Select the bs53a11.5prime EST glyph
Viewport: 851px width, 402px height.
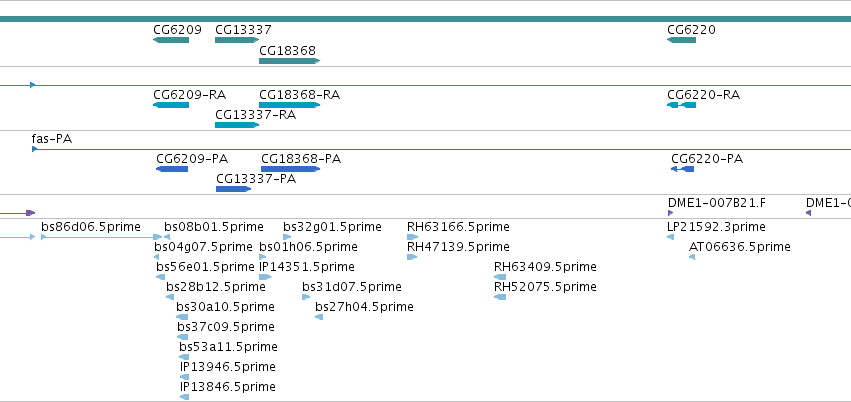pyautogui.click(x=184, y=357)
